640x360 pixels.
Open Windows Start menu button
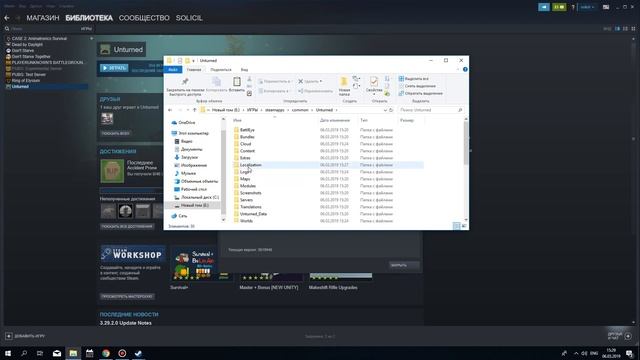tap(8, 353)
